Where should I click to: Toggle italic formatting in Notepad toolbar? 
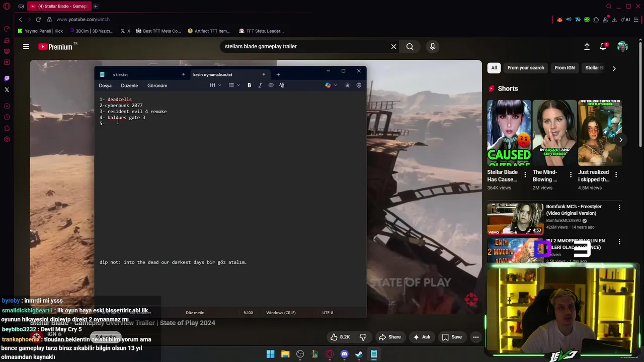[x=260, y=85]
